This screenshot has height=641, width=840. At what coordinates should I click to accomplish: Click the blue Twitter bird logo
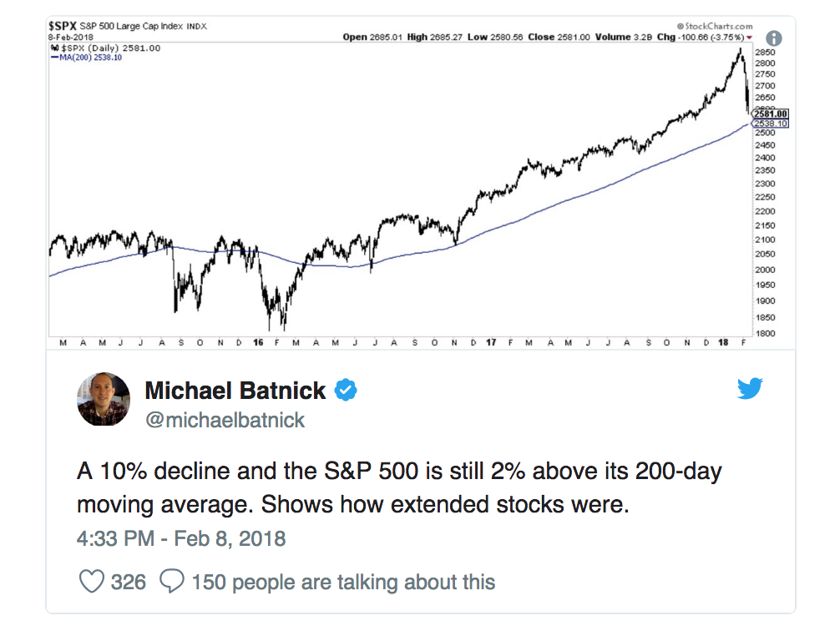749,389
